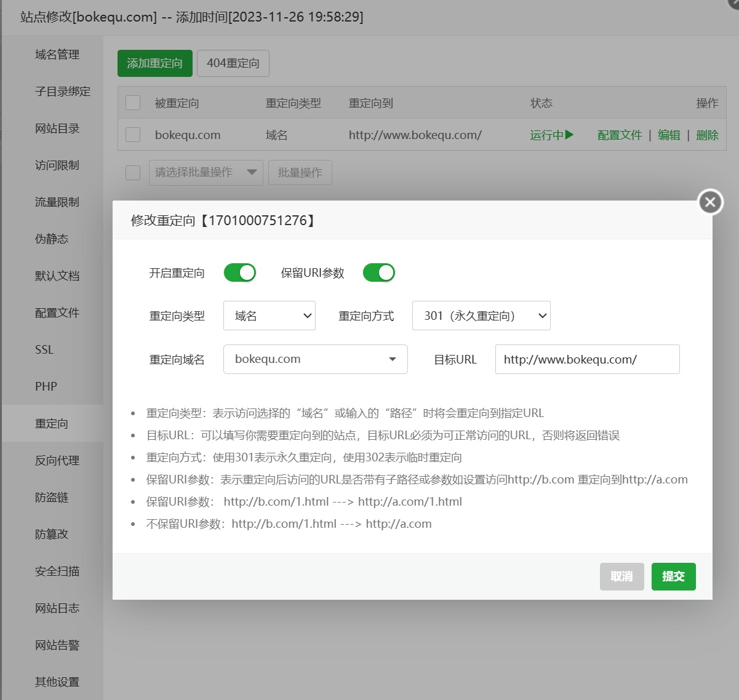Select the 重定向 sidebar item
This screenshot has height=700, width=739.
point(52,424)
